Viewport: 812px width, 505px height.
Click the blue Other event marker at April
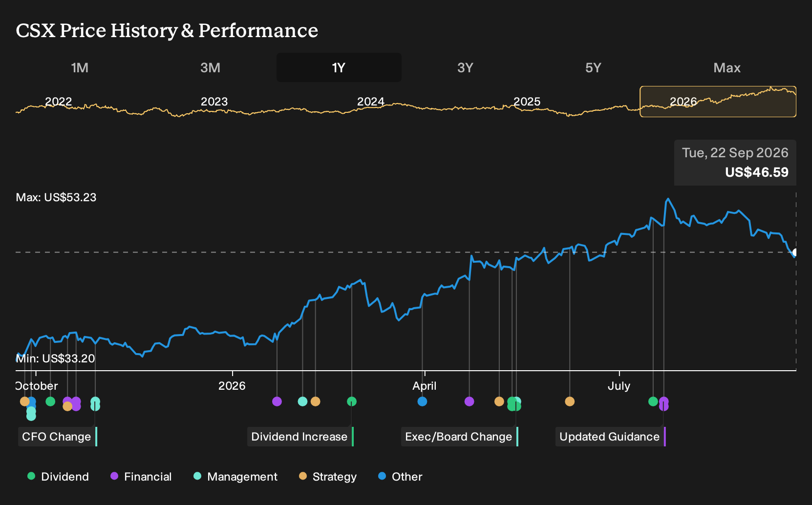(x=423, y=401)
